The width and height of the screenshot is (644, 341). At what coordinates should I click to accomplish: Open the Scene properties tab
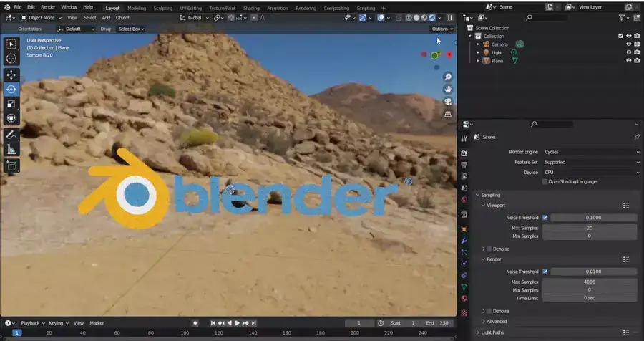464,188
